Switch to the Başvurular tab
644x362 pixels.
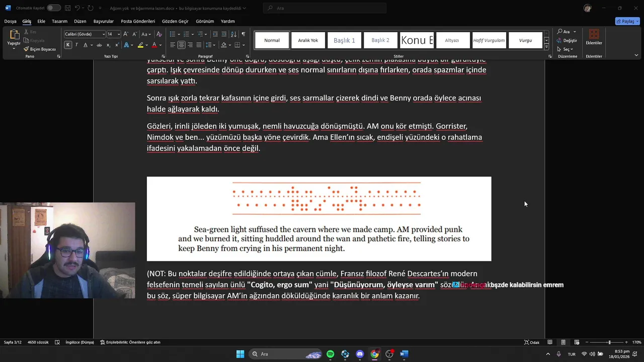pyautogui.click(x=104, y=21)
